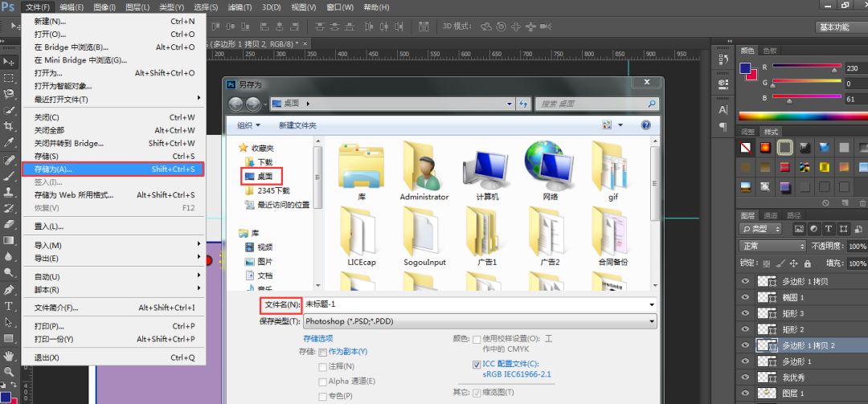Image resolution: width=868 pixels, height=404 pixels.
Task: Expand the 最近打开文件 submenu
Action: (113, 100)
